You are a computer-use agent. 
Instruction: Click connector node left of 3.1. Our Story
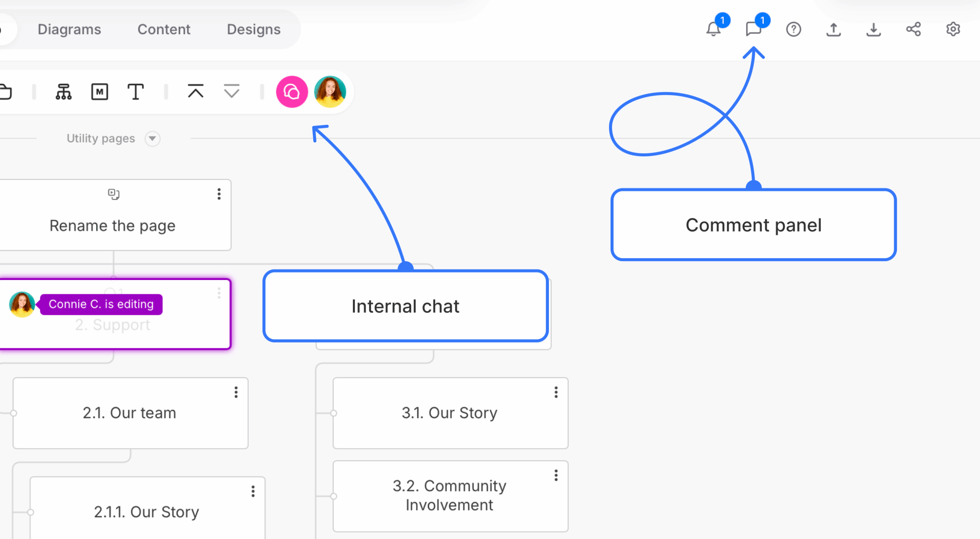click(333, 413)
